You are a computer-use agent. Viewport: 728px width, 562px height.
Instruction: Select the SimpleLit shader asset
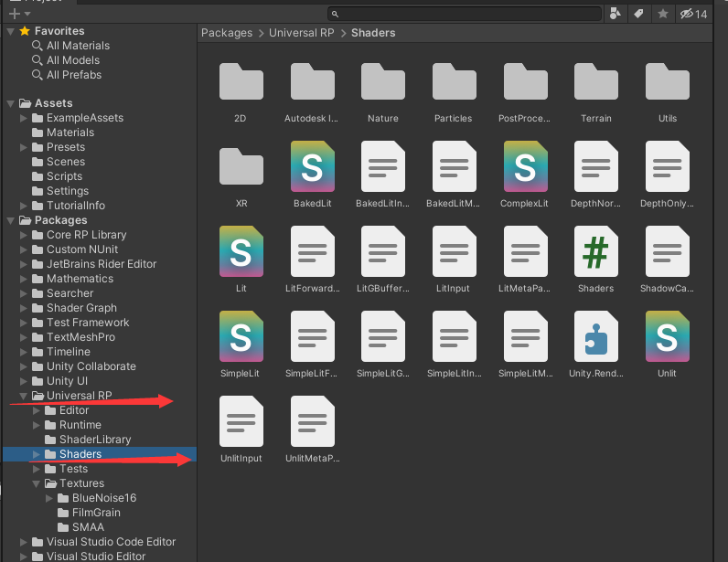point(241,336)
